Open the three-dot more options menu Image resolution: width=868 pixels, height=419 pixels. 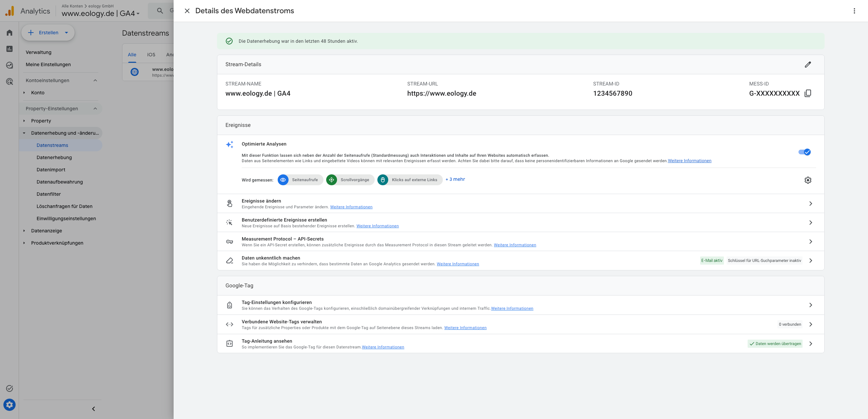click(854, 11)
